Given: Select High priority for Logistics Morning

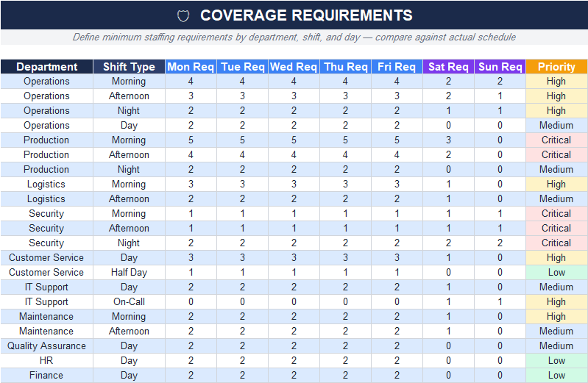Looking at the screenshot, I should pos(556,184).
